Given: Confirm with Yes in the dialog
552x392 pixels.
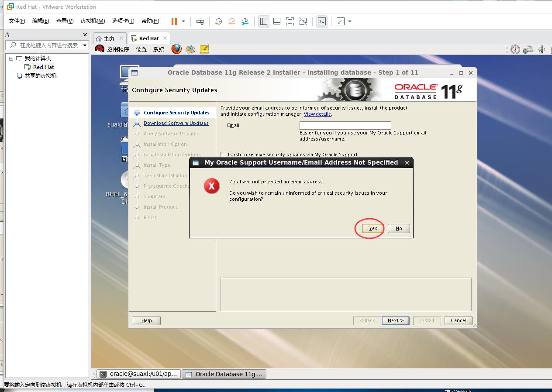Looking at the screenshot, I should [x=373, y=229].
